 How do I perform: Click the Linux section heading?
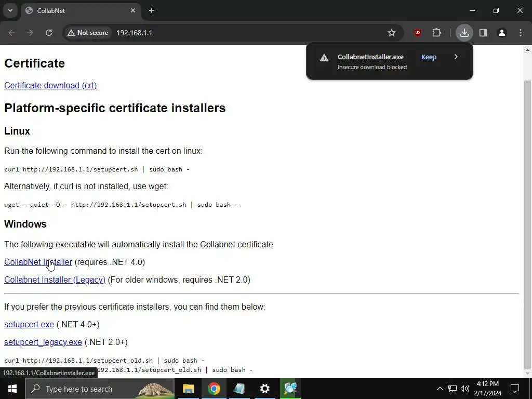point(17,131)
